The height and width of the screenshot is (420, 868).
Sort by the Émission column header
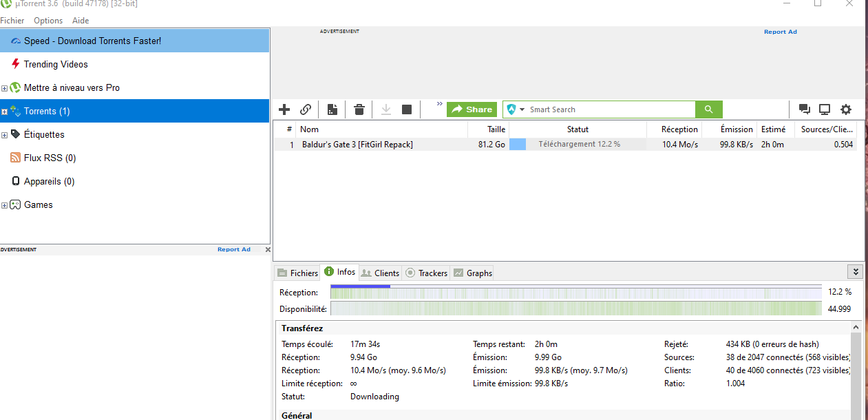click(729, 129)
